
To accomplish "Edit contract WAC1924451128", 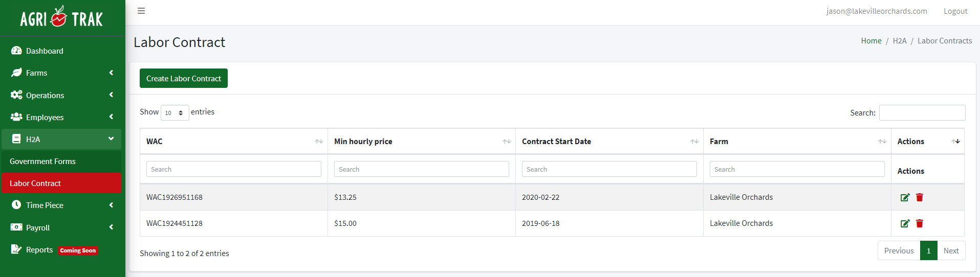I will tap(905, 223).
